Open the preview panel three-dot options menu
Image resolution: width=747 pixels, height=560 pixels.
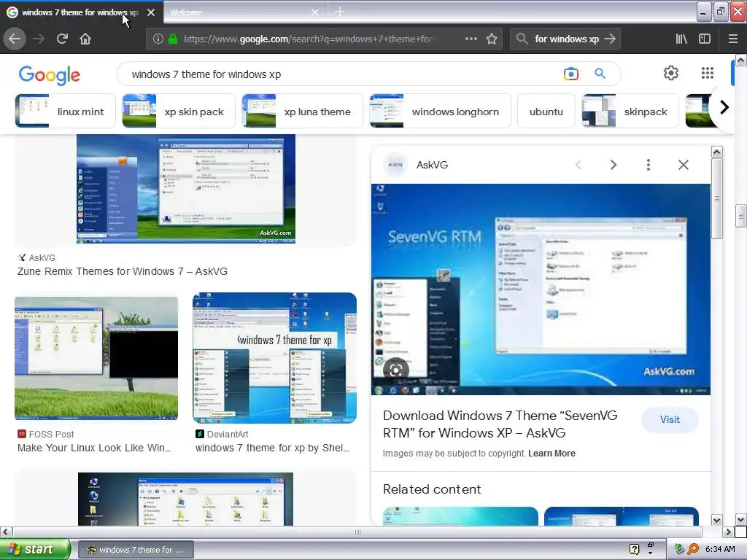648,165
